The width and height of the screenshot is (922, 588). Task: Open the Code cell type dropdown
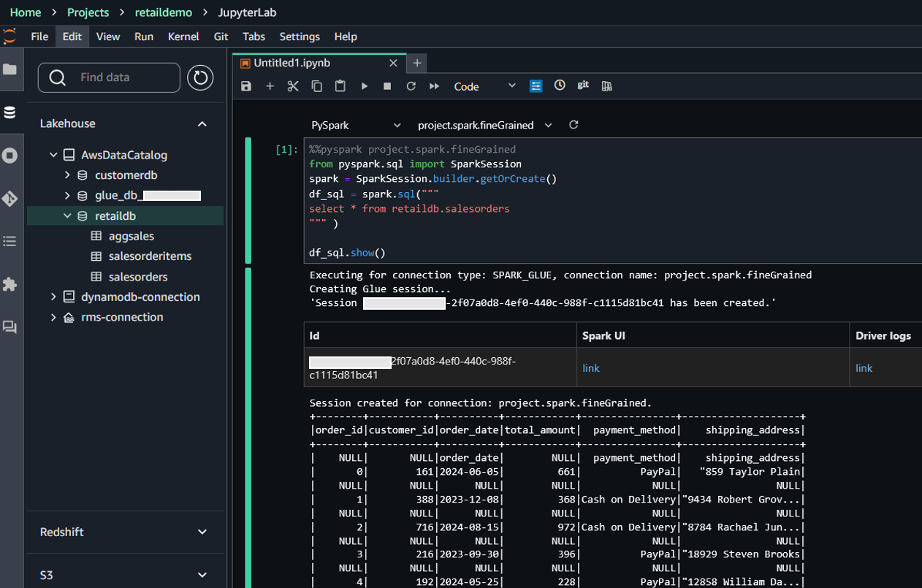tap(484, 86)
